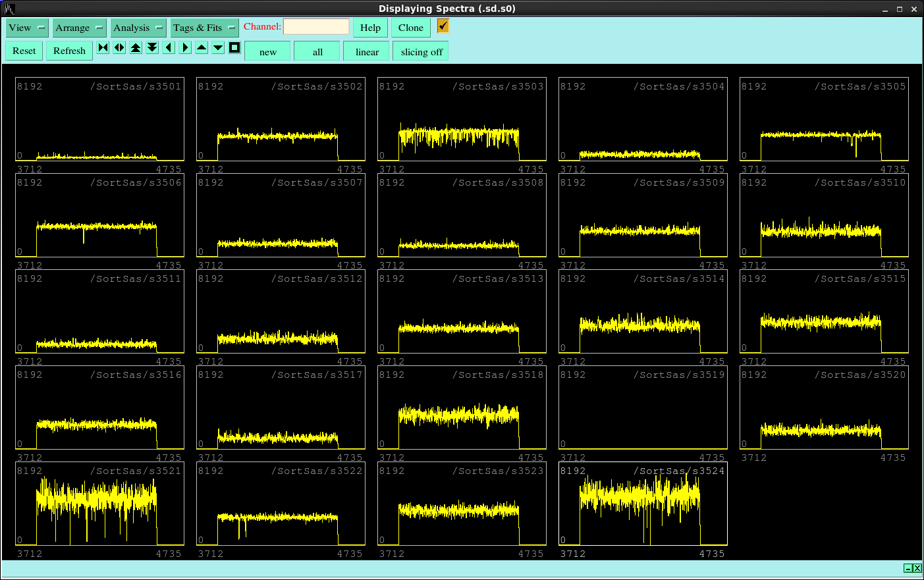924x580 pixels.
Task: Select spectrum /SortSas/s3507 plot
Action: [281, 215]
